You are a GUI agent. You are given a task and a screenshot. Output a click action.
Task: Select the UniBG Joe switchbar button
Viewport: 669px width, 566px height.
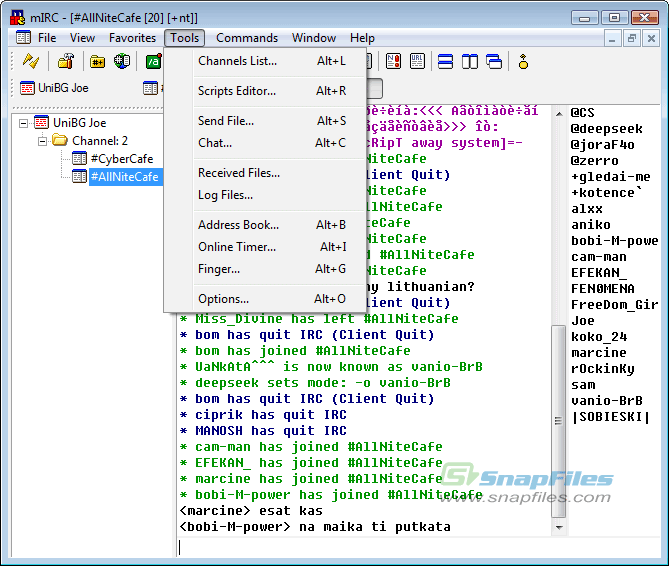coord(55,88)
